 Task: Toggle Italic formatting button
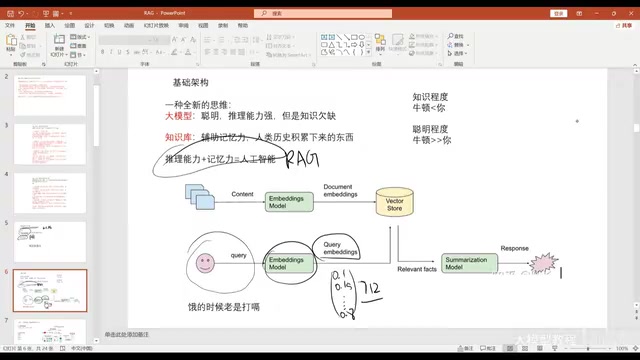111,52
